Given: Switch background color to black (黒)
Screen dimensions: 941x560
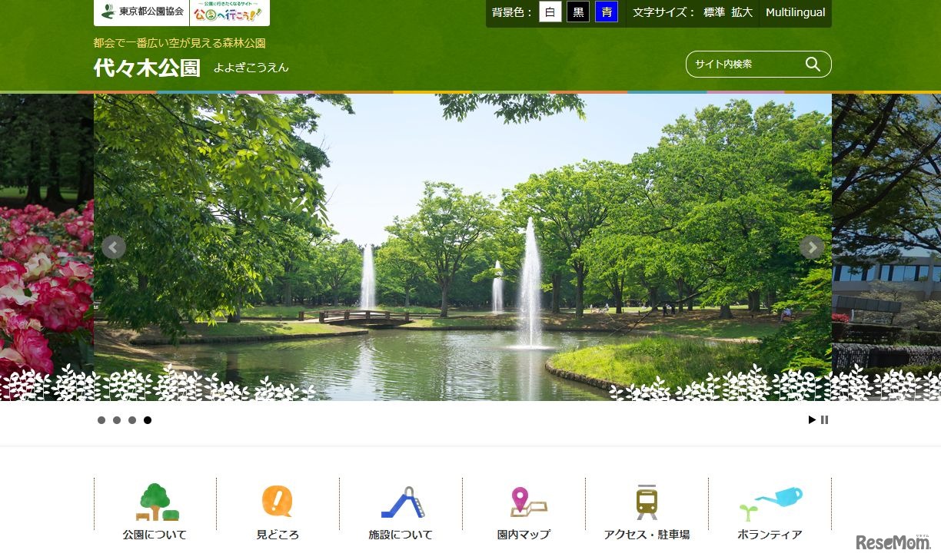Looking at the screenshot, I should (x=578, y=12).
